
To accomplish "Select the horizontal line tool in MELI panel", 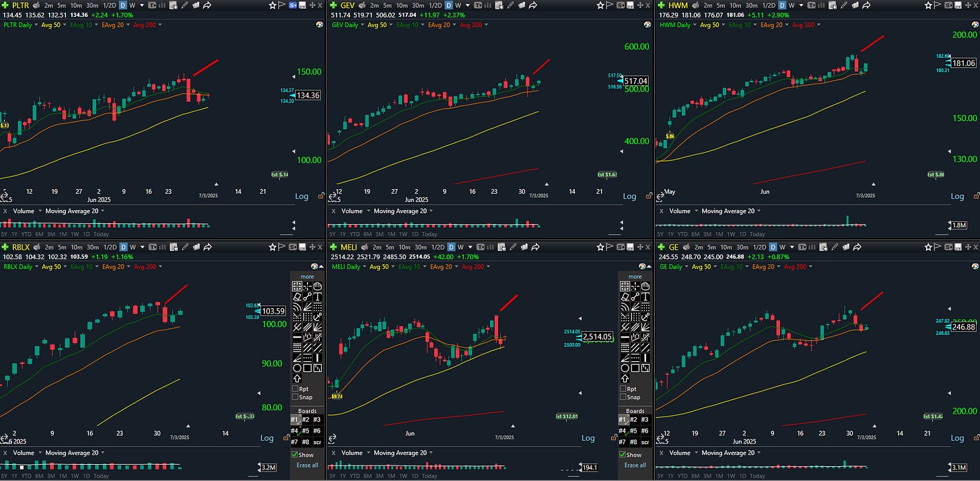I will 625,337.
